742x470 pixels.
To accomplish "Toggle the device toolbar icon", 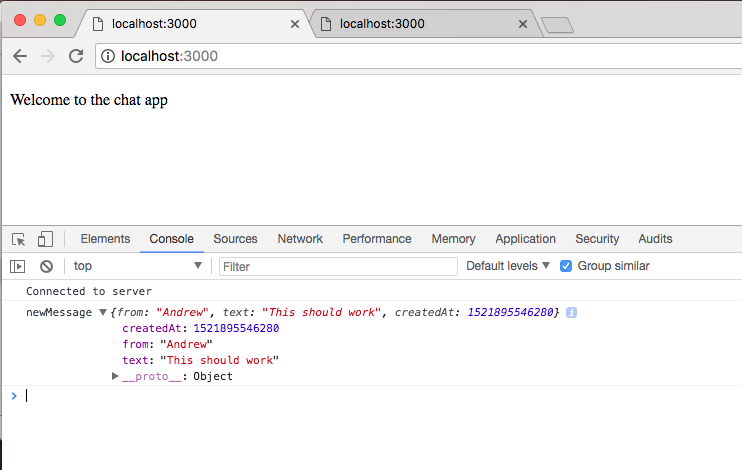I will [x=45, y=239].
